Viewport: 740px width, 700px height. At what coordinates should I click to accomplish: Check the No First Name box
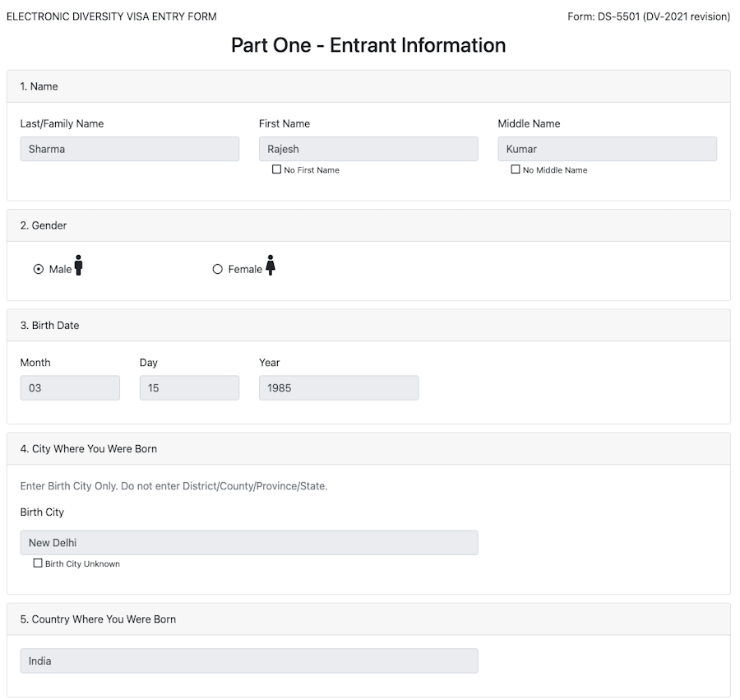[x=277, y=169]
